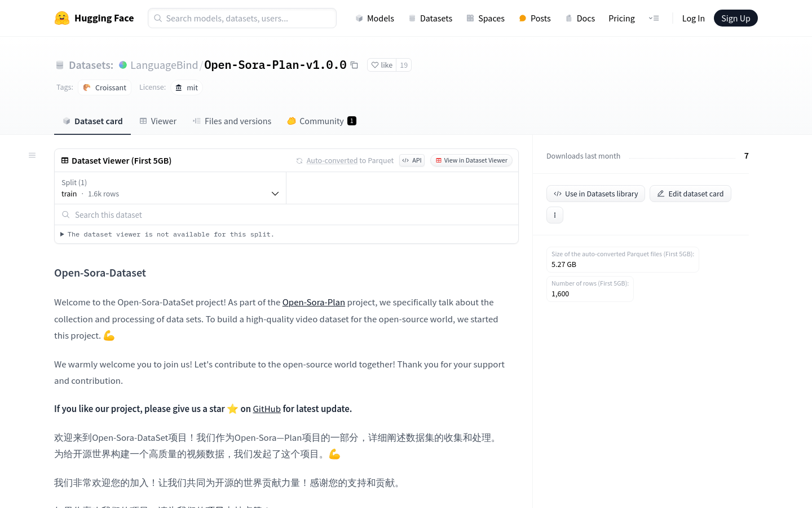The image size is (812, 508).
Task: Switch to the Dataset card tab
Action: (x=92, y=121)
